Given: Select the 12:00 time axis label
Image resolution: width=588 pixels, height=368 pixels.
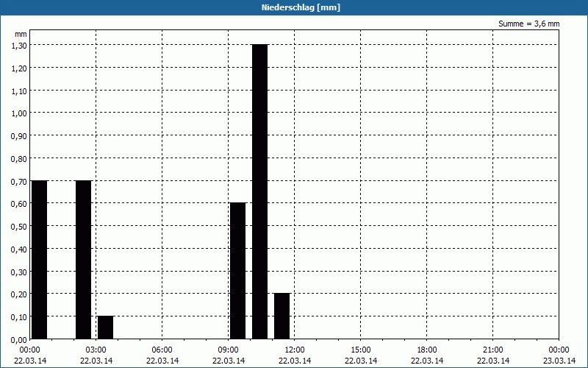Looking at the screenshot, I should [295, 350].
